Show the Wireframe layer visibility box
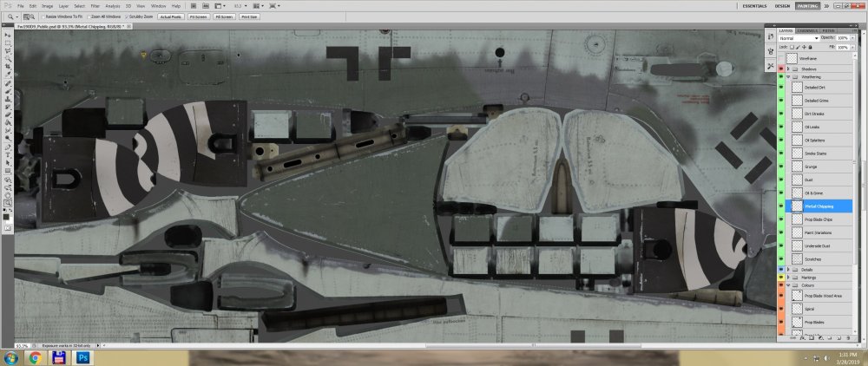This screenshot has height=366, width=868. 781,58
